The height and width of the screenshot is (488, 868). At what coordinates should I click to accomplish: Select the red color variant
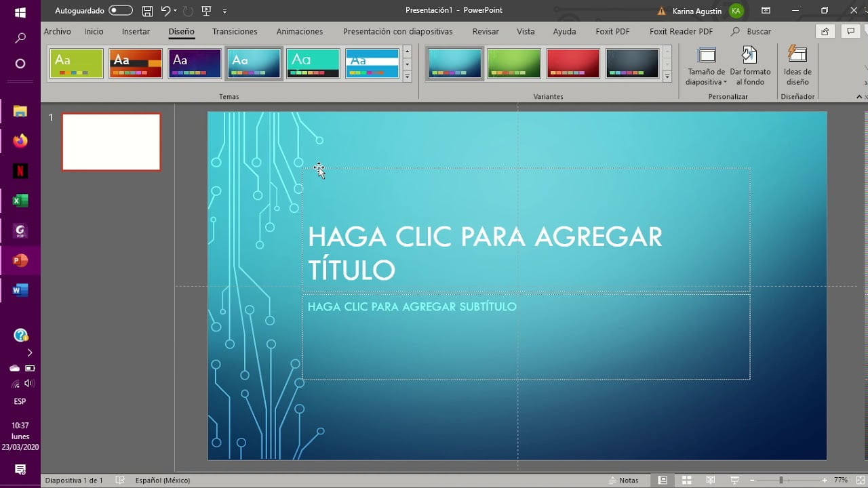(573, 64)
